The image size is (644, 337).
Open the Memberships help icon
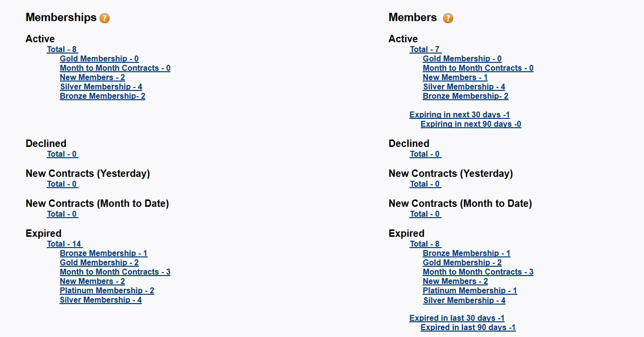(105, 18)
